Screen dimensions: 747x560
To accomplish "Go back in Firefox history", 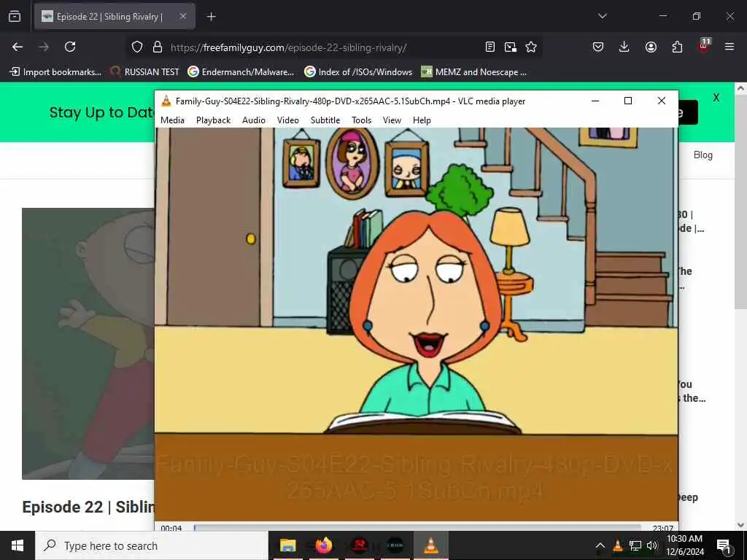I will pyautogui.click(x=18, y=47).
